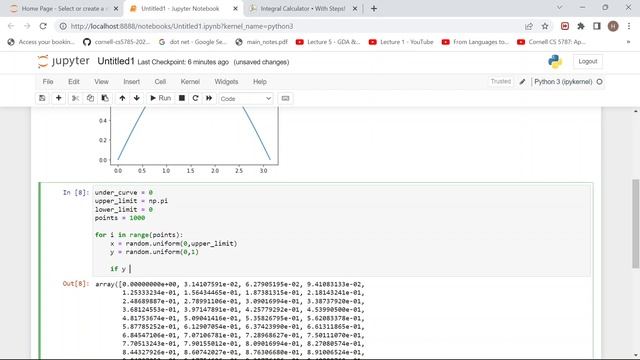This screenshot has width=640, height=360.
Task: Open the Chrome profile avatar
Action: pyautogui.click(x=613, y=26)
